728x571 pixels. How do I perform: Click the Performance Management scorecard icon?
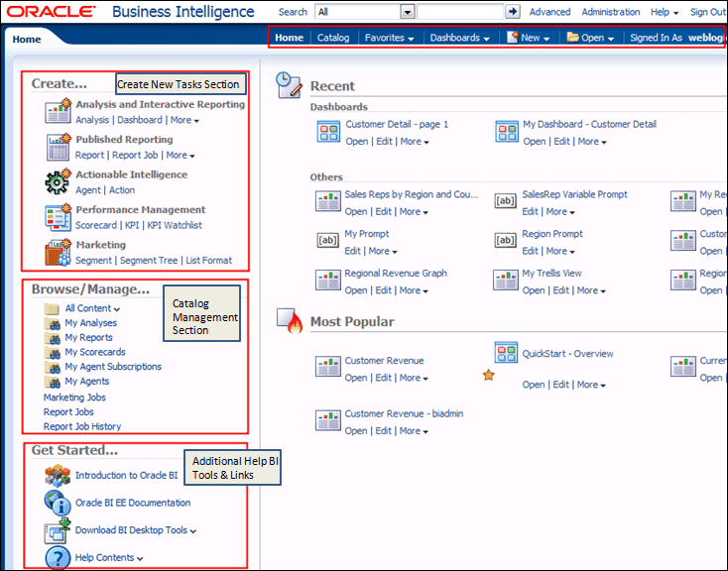[x=59, y=217]
